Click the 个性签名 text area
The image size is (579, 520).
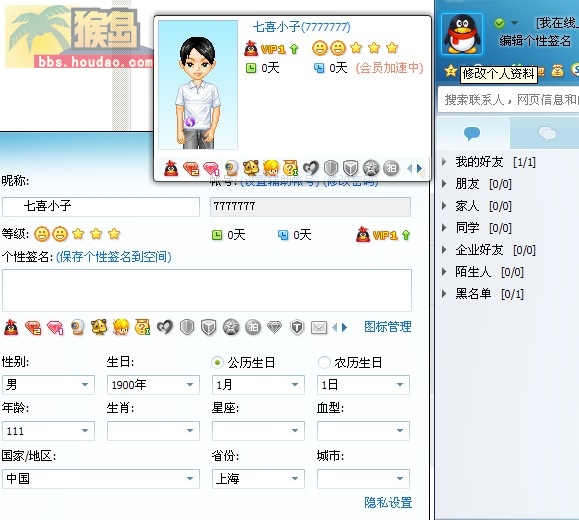click(x=207, y=290)
